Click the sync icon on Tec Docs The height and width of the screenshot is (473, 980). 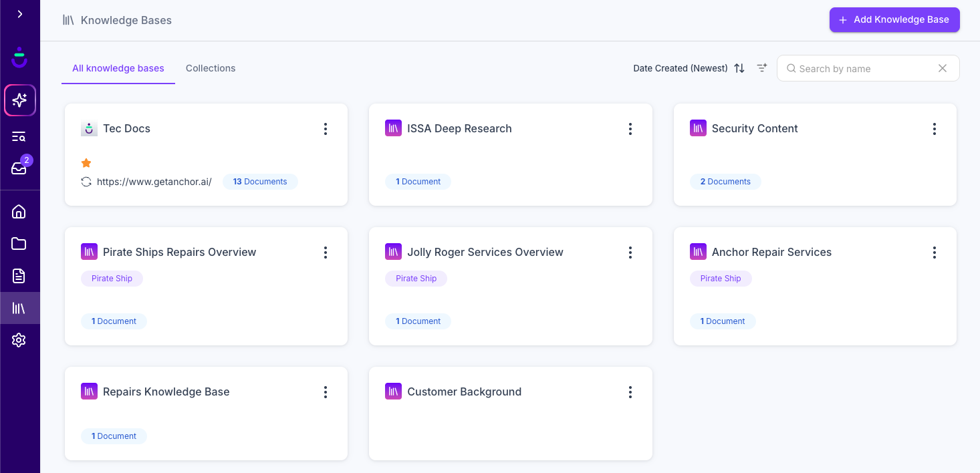(86, 182)
